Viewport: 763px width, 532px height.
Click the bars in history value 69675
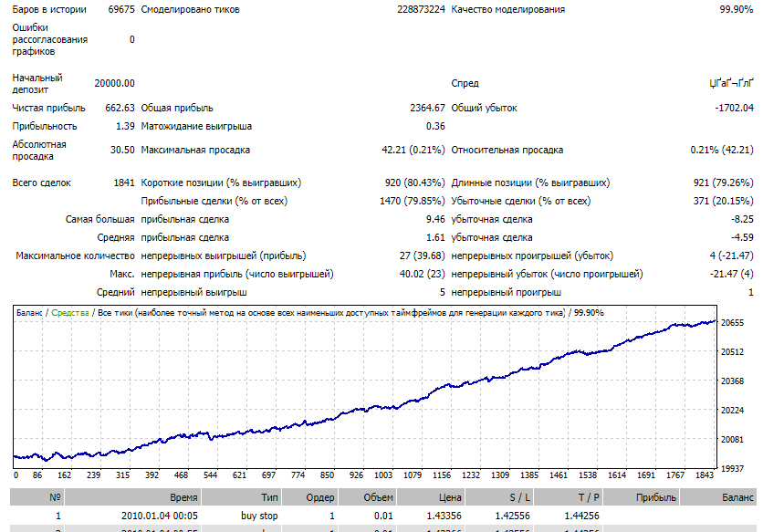121,9
